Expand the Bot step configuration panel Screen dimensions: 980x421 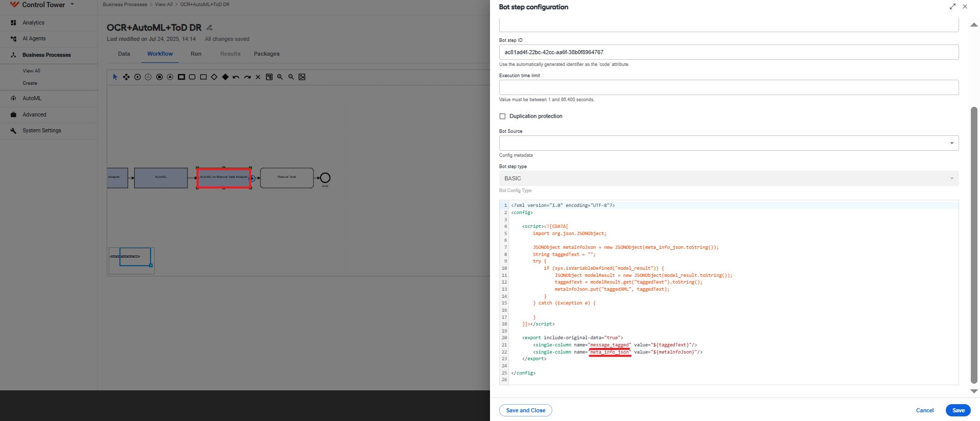[952, 7]
